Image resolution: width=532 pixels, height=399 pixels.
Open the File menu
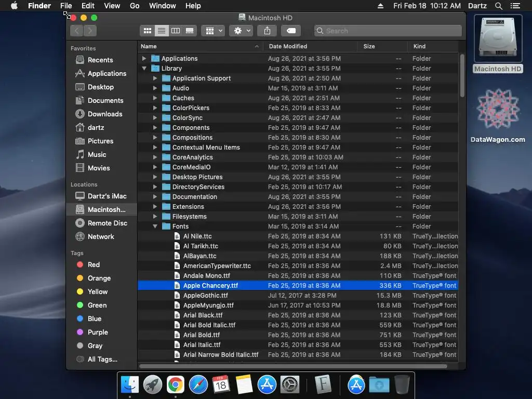pos(66,6)
